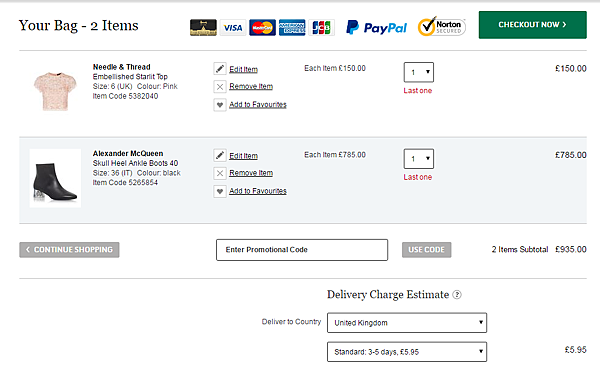This screenshot has width=600, height=369.
Task: Click the Delivery Charge Estimate help question icon
Action: 457,294
